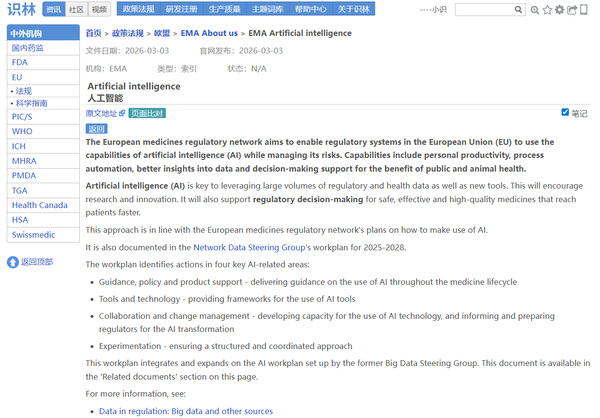600x418 pixels.
Task: Switch to the 视频 tab
Action: tap(99, 9)
